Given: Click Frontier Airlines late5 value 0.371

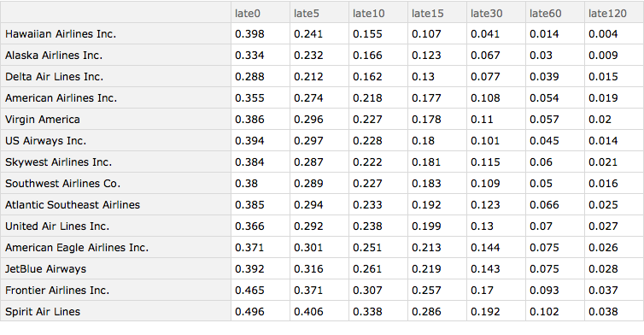Looking at the screenshot, I should click(x=308, y=291).
